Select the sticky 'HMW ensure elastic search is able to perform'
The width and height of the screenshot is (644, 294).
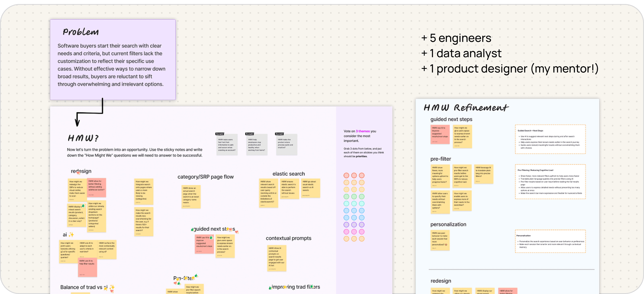(x=290, y=189)
